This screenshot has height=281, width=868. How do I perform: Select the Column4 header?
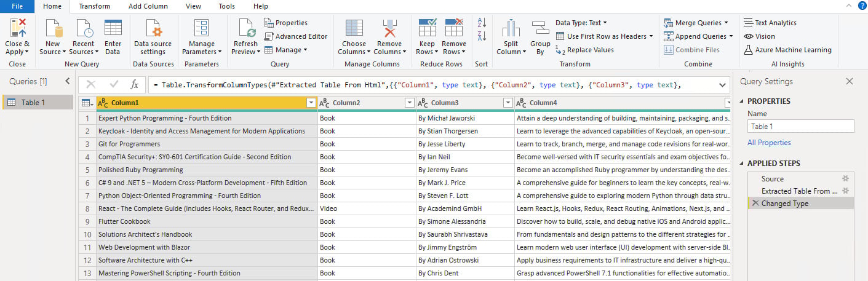click(622, 103)
